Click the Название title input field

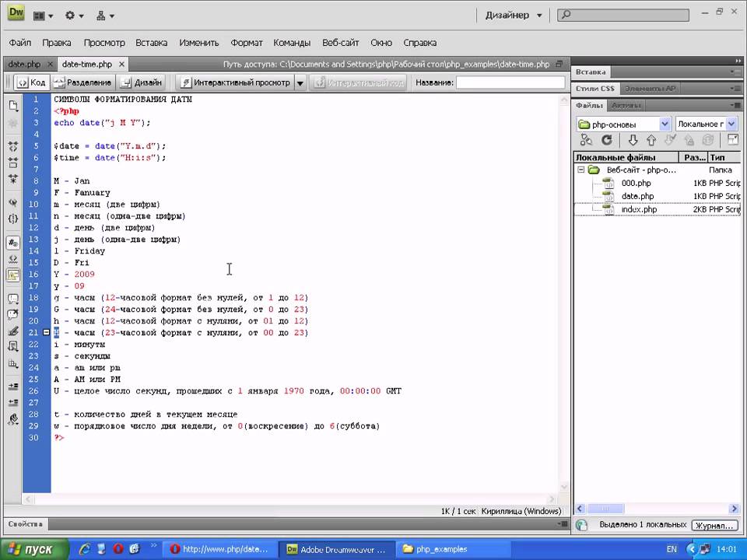point(510,82)
